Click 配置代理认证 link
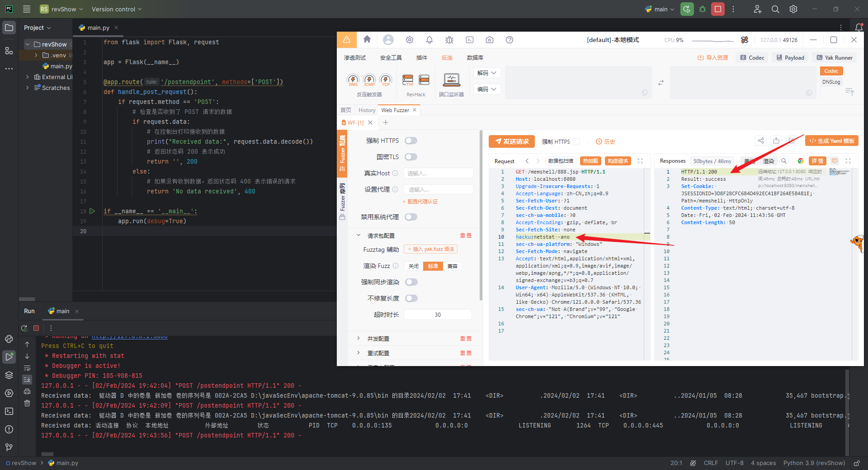Viewport: 868px width, 470px height. (420, 202)
